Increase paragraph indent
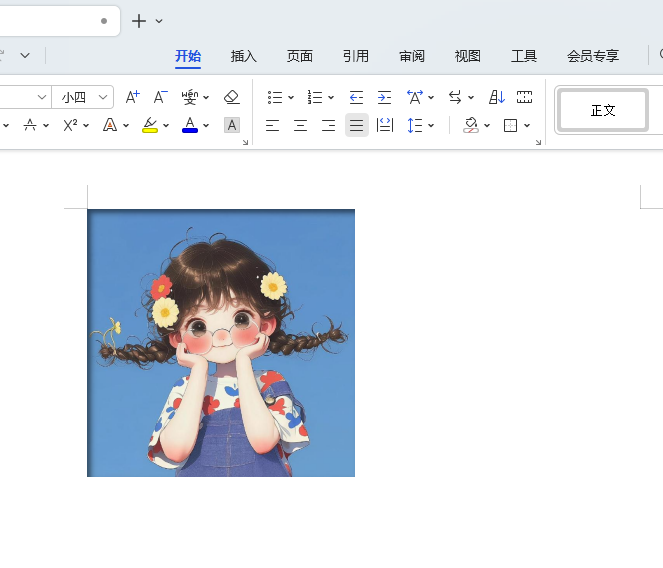Image resolution: width=663 pixels, height=568 pixels. [x=384, y=97]
